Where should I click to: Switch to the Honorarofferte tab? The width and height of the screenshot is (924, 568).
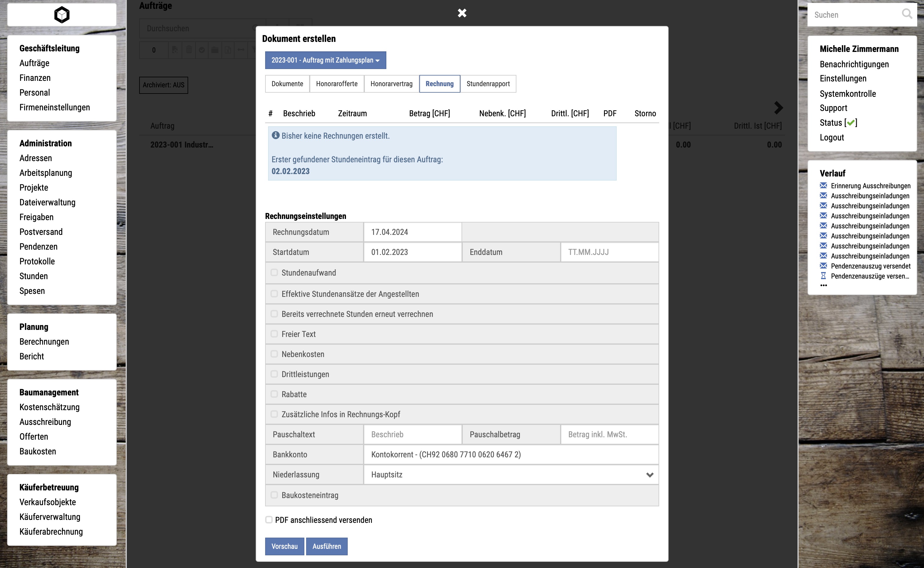pos(337,84)
